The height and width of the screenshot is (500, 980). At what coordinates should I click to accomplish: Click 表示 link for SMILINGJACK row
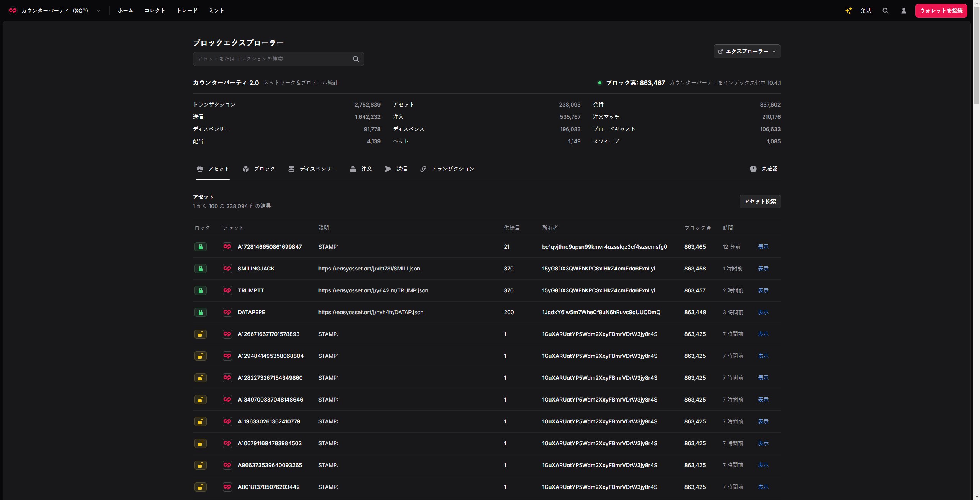pyautogui.click(x=763, y=269)
